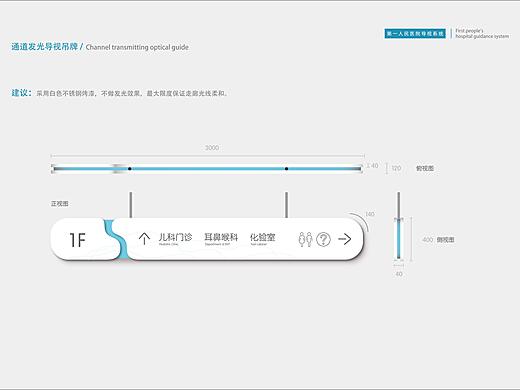The height and width of the screenshot is (390, 520).
Task: Click the "儿科门诊" department text
Action: click(x=175, y=237)
